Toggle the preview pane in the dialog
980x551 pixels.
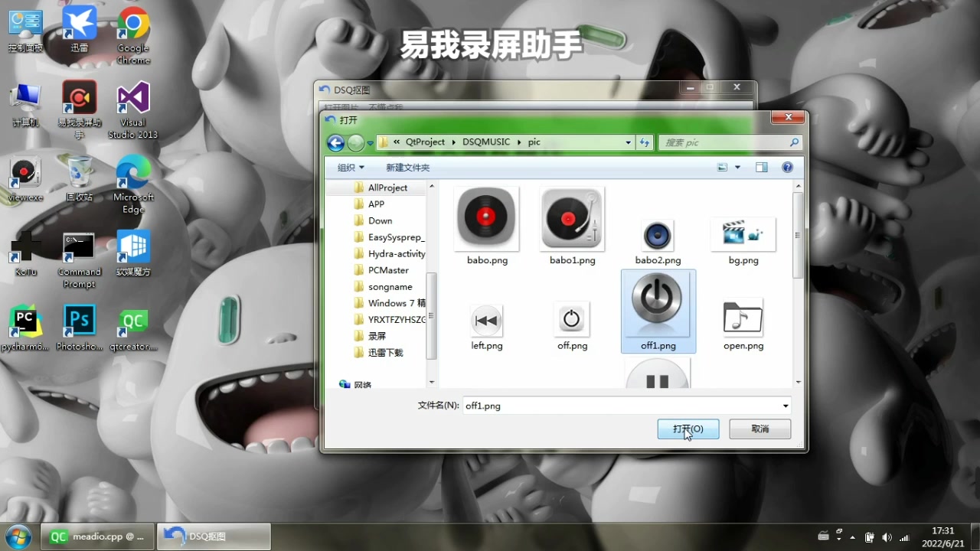click(x=761, y=167)
